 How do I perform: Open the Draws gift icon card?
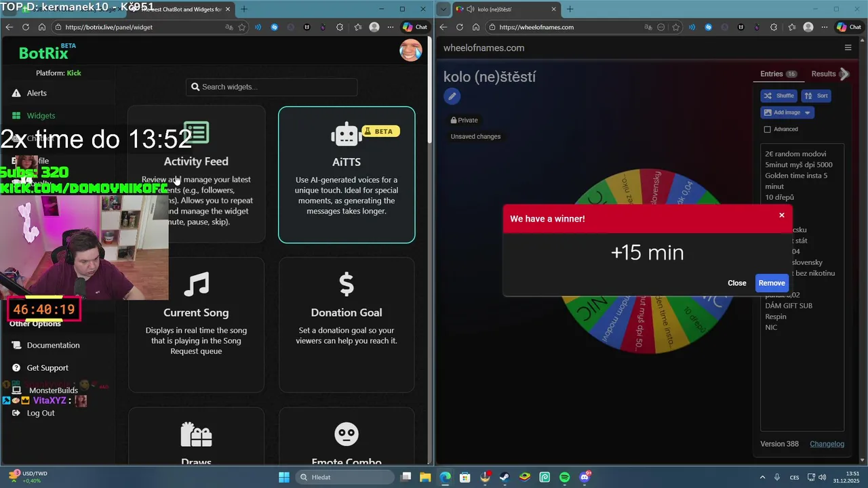point(196,434)
